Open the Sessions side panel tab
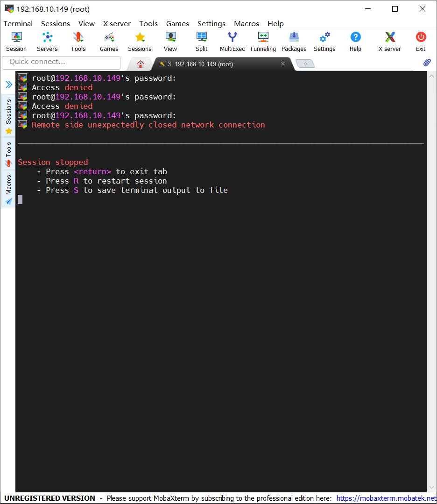Screen dimensions: 437x504 9,115
